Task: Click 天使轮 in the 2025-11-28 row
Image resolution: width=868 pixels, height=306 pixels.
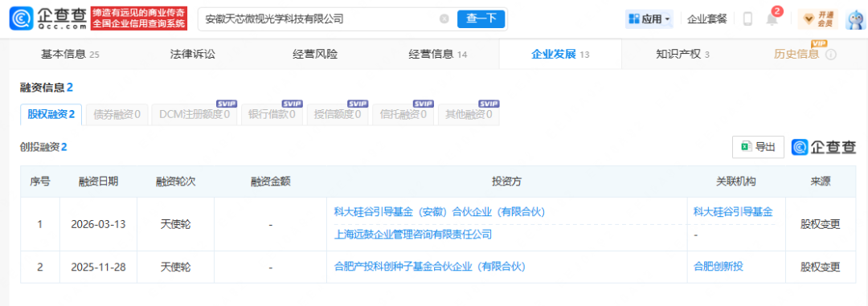Action: [x=175, y=267]
